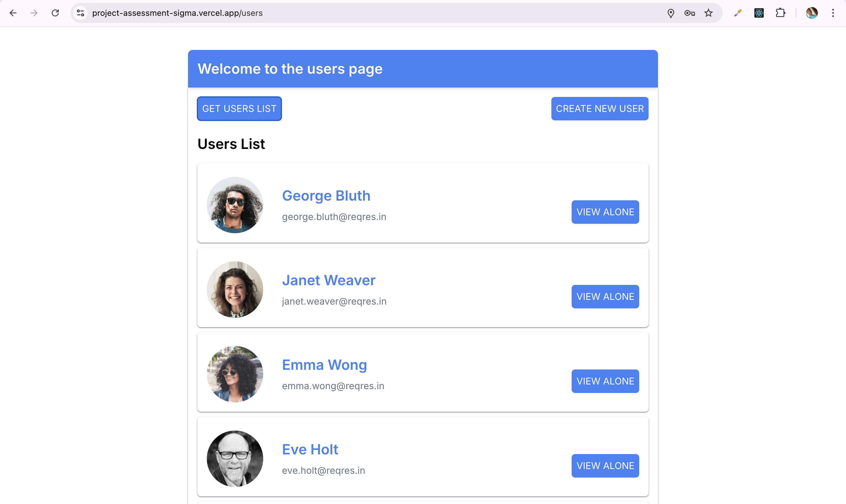846x504 pixels.
Task: Open the Extensions puzzle icon
Action: click(780, 13)
